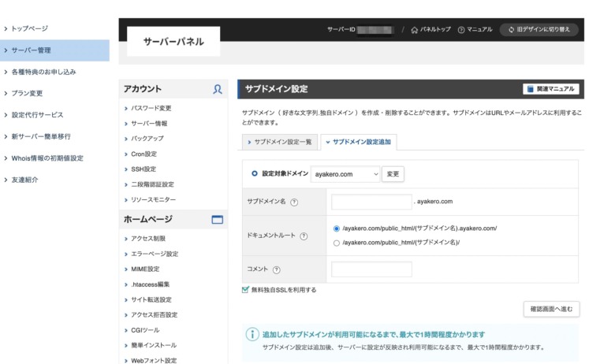The image size is (615, 364).
Task: Open Cron設定 link
Action: (143, 154)
